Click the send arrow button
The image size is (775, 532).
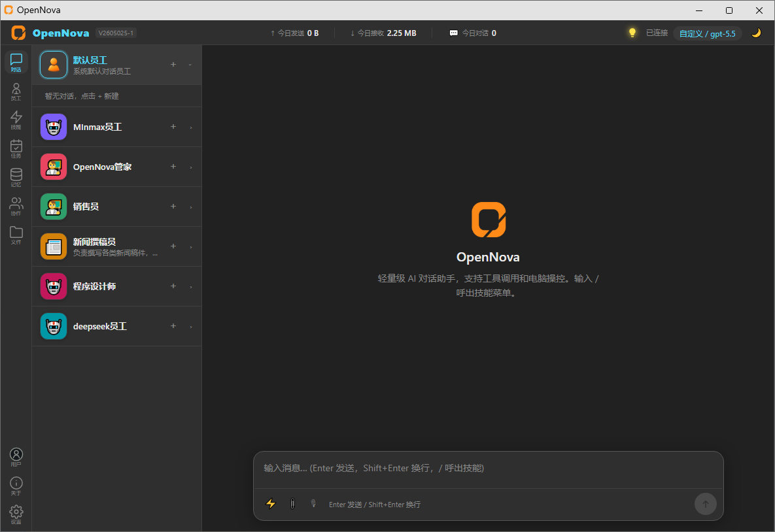click(x=705, y=504)
